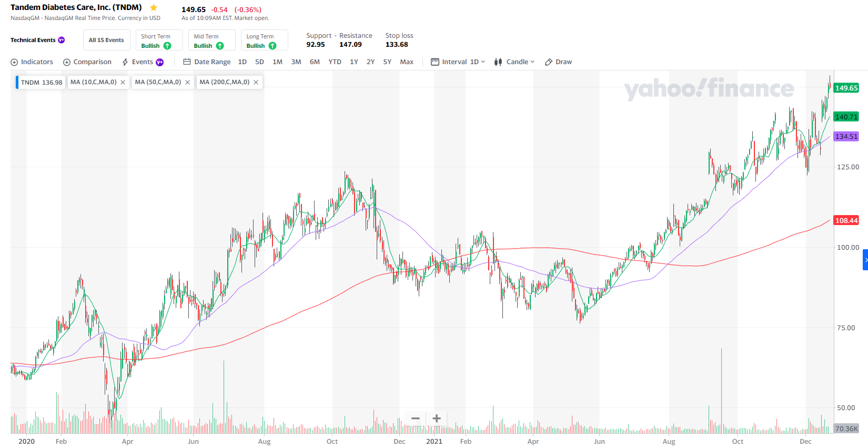Viewport: 868px width, 448px height.
Task: Click the Events lightning bolt icon
Action: point(125,62)
